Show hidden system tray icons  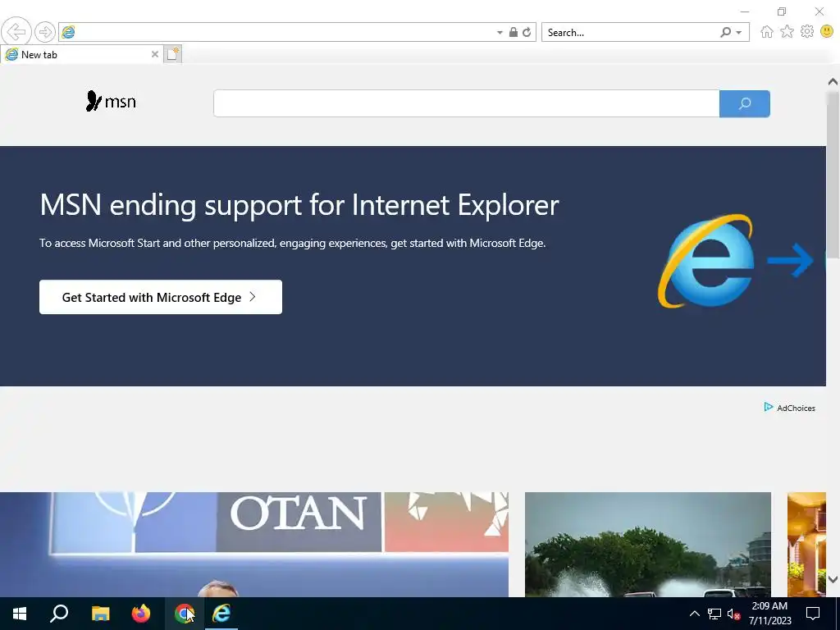coord(694,614)
